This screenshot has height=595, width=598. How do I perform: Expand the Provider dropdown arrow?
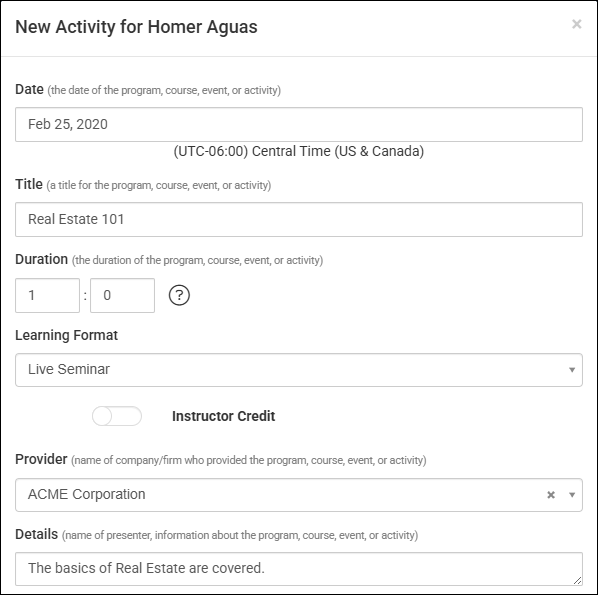572,495
